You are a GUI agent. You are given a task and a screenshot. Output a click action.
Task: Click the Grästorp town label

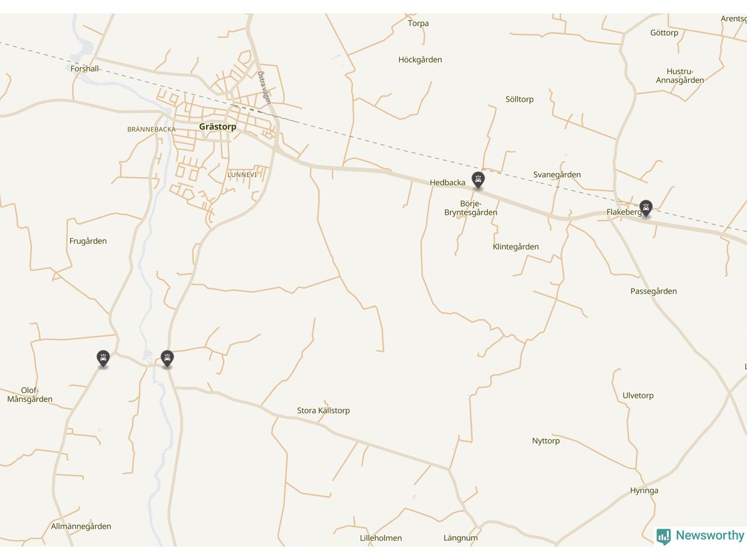pyautogui.click(x=218, y=127)
